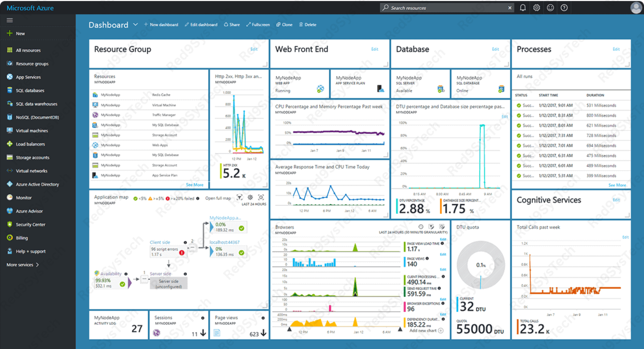Collapse the Server side node minus box
The height and width of the screenshot is (349, 644).
click(144, 279)
